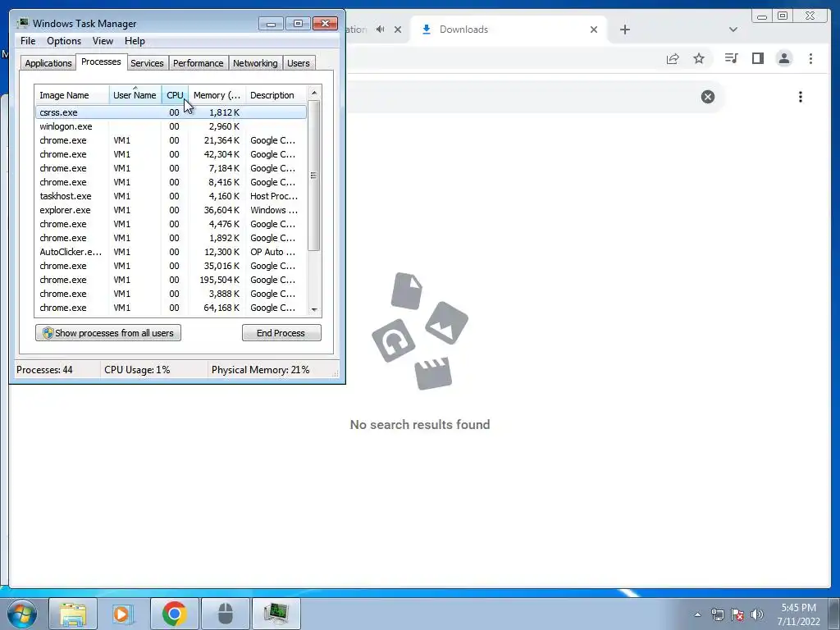
Task: Switch to Chrome via taskbar icon
Action: point(174,614)
